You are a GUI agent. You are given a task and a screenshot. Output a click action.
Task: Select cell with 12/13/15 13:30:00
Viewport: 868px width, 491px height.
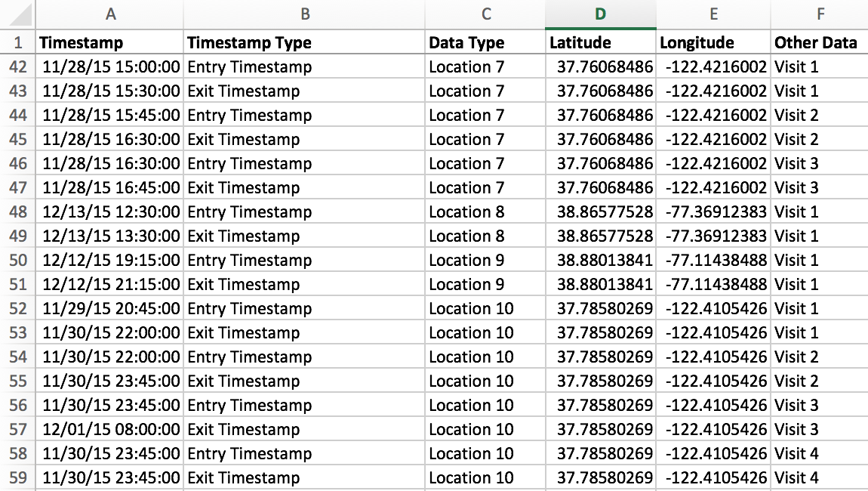click(x=109, y=236)
